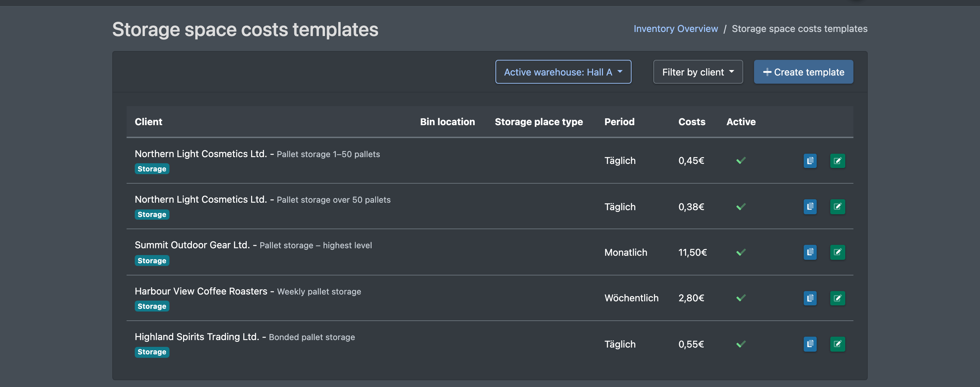Edit the Summit Outdoor Gear template
This screenshot has width=980, height=387.
pyautogui.click(x=837, y=252)
